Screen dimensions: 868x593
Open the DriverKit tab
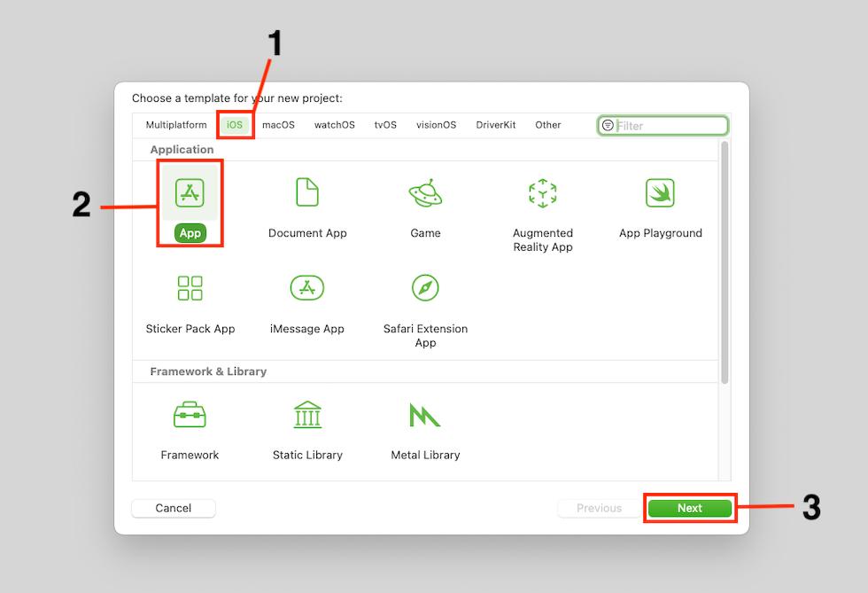(495, 125)
